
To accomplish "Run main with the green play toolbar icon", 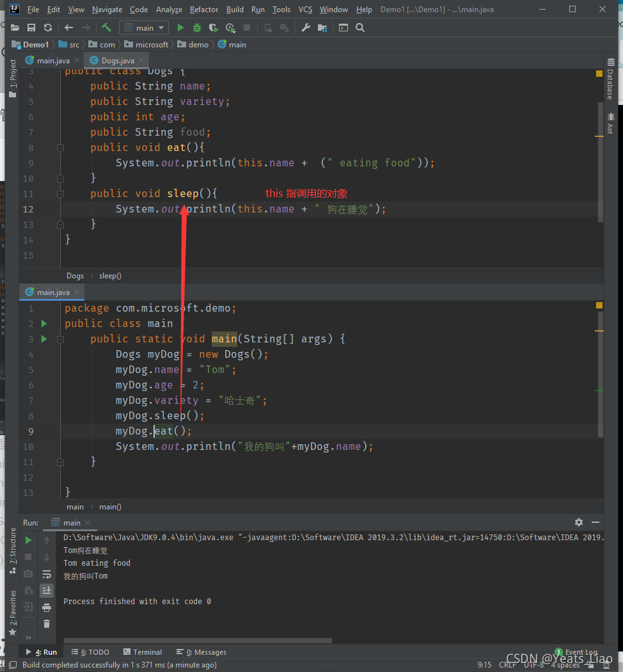I will pyautogui.click(x=180, y=28).
